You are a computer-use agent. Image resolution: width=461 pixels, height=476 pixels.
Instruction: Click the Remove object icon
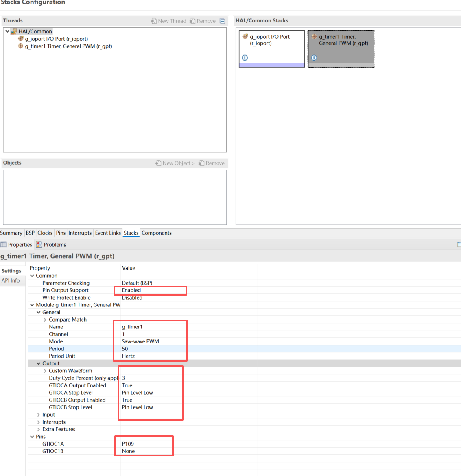(x=201, y=163)
